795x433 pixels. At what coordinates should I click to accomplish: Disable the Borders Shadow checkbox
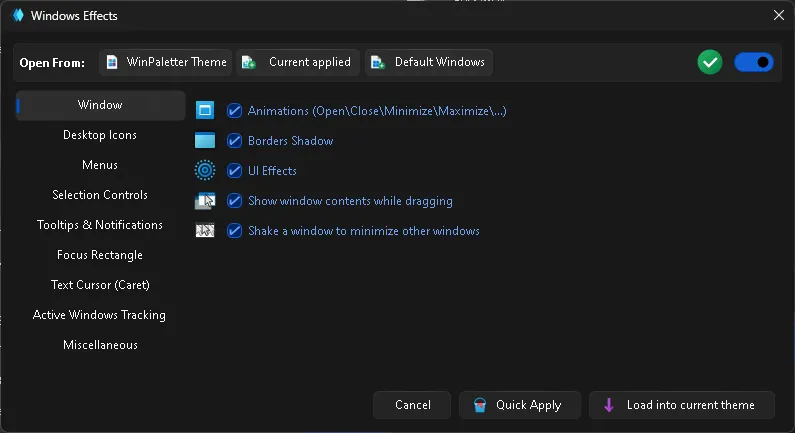coord(235,141)
